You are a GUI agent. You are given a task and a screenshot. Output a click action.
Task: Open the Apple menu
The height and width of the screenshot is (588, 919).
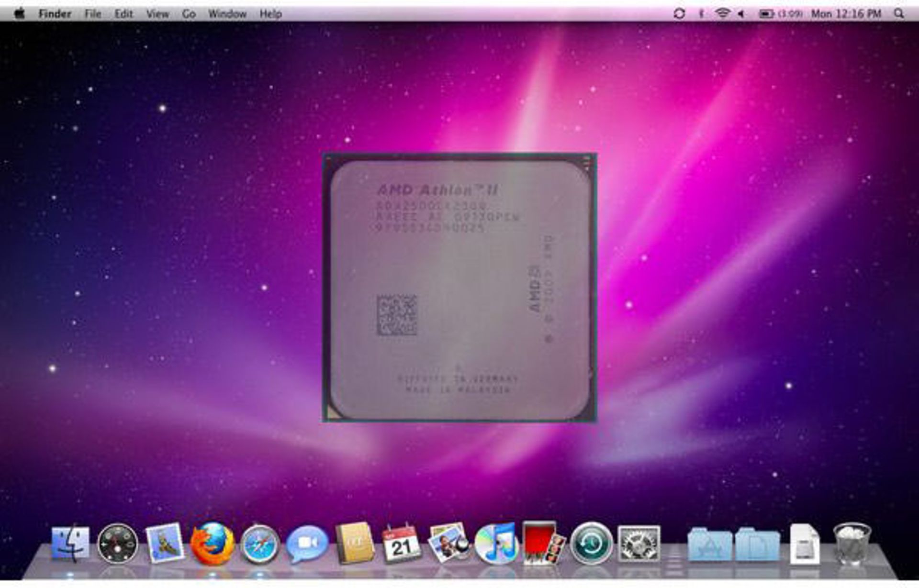19,13
